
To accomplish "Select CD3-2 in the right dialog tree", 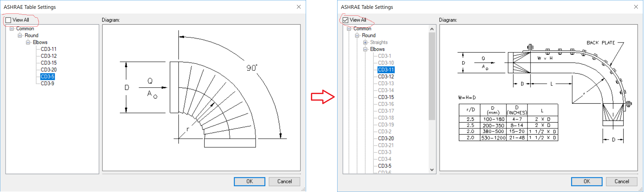I will pyautogui.click(x=384, y=132).
